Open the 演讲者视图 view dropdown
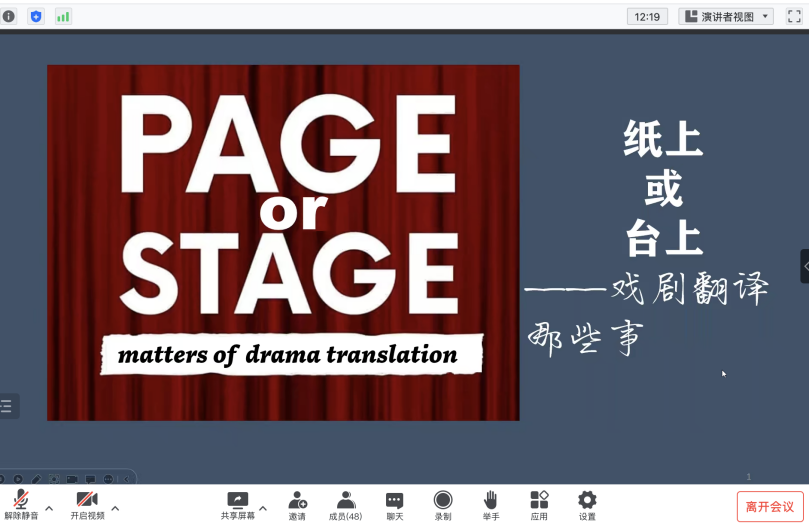This screenshot has width=809, height=523. point(726,16)
